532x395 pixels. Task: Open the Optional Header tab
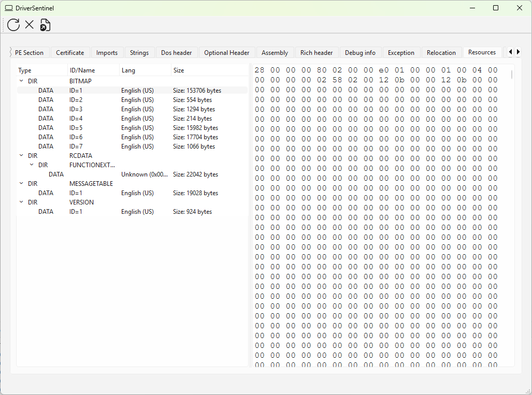tap(226, 53)
